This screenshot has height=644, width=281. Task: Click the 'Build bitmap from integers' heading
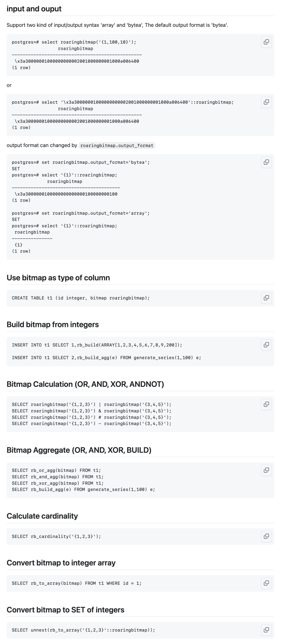click(x=53, y=324)
